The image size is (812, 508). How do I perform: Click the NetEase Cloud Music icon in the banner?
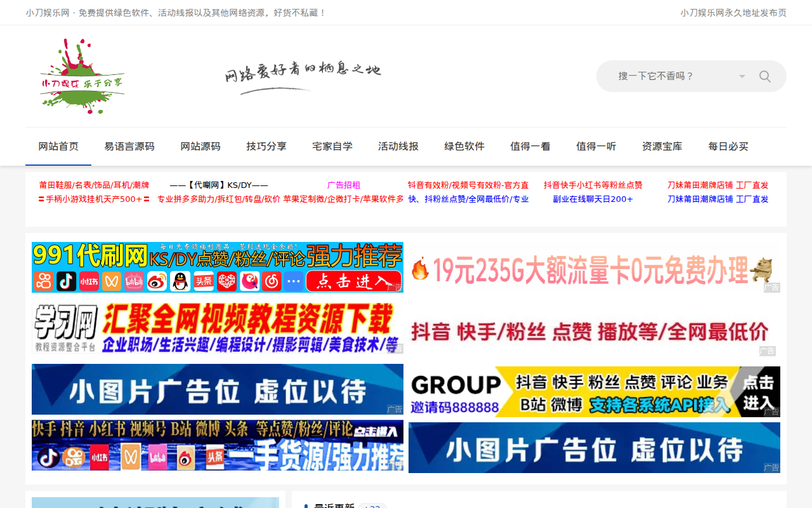pyautogui.click(x=273, y=281)
